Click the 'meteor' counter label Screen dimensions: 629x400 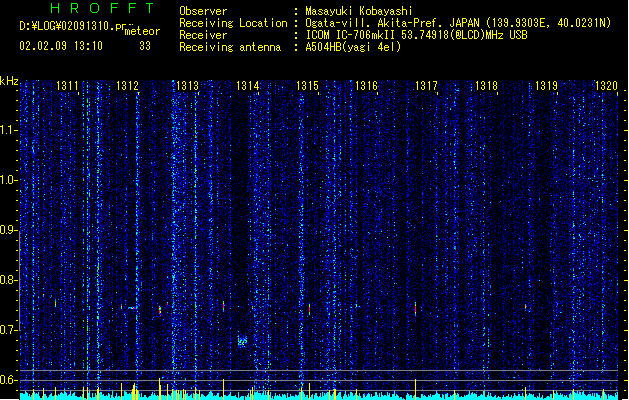click(142, 31)
